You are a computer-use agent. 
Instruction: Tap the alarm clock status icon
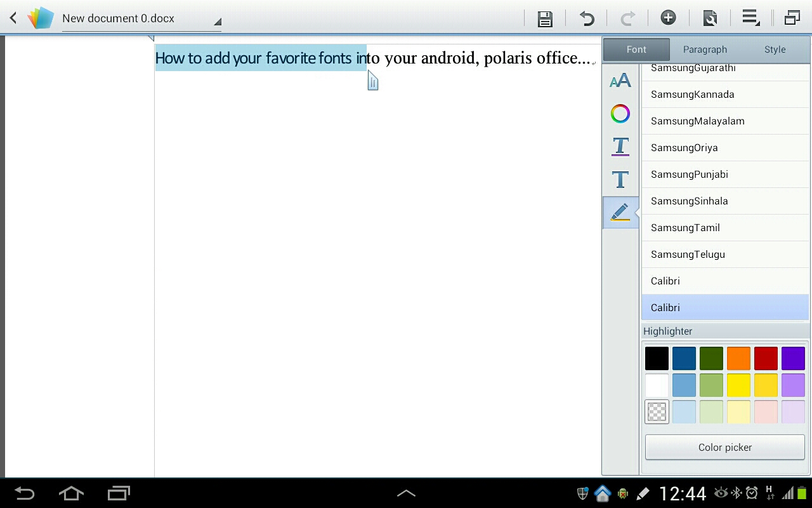click(752, 493)
